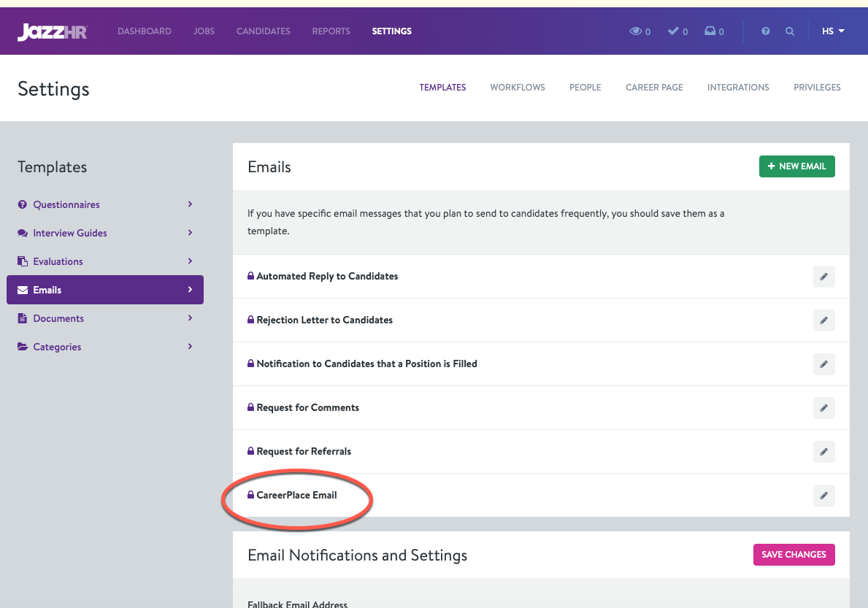
Task: Expand the Documents sidebar chevron
Action: [x=190, y=318]
